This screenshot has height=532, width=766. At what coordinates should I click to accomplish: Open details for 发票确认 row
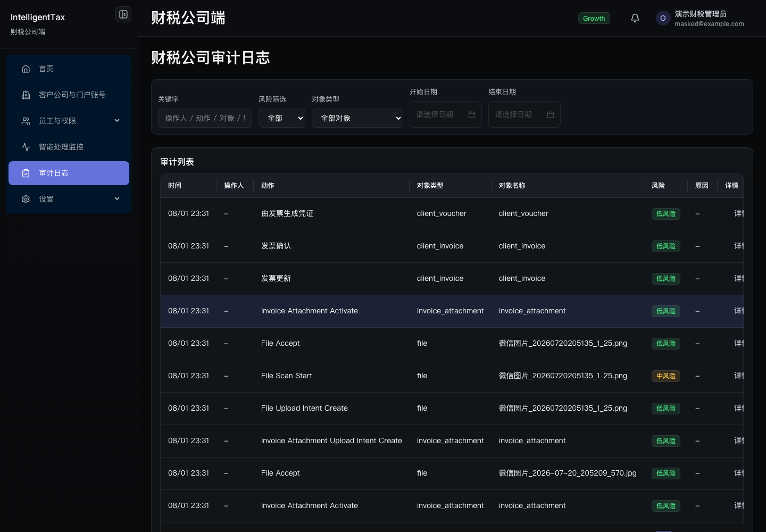point(739,246)
